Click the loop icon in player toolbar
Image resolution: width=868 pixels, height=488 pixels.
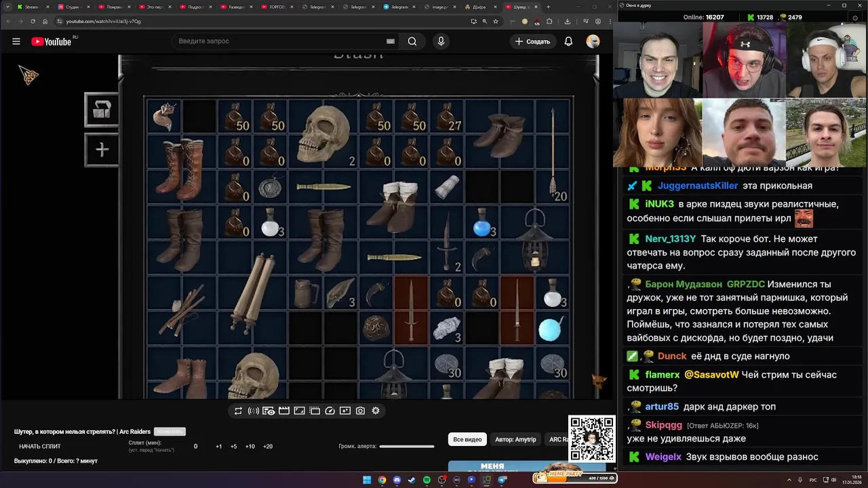click(x=238, y=411)
